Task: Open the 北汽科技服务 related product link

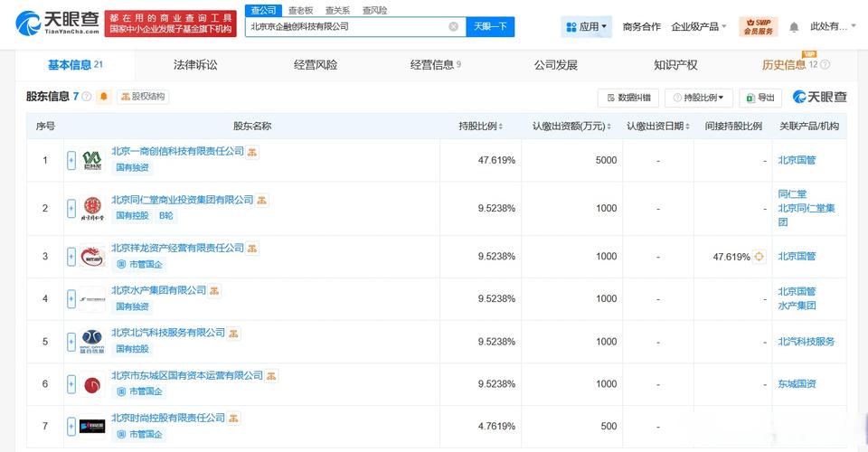Action: [806, 342]
